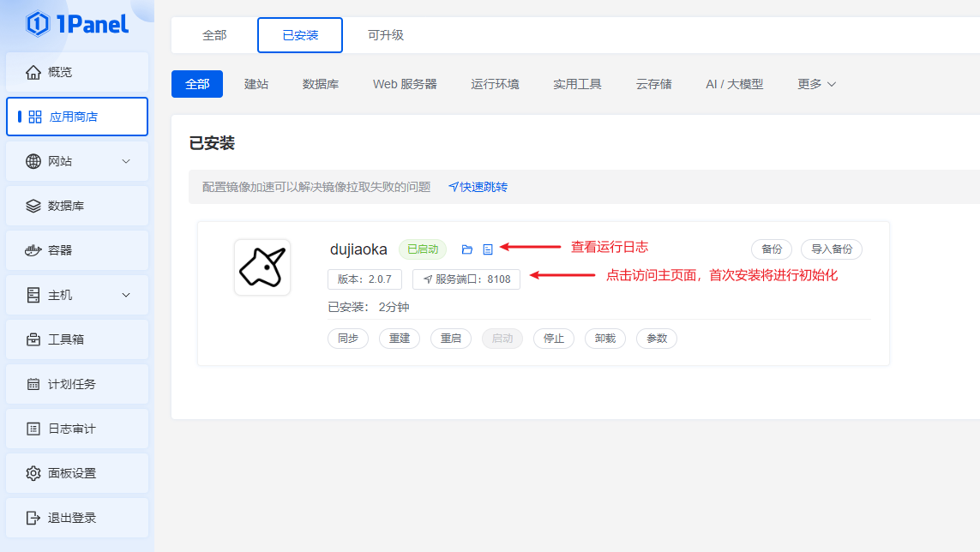Open 概览 overview in sidebar
Image resolution: width=980 pixels, height=552 pixels.
tap(77, 72)
